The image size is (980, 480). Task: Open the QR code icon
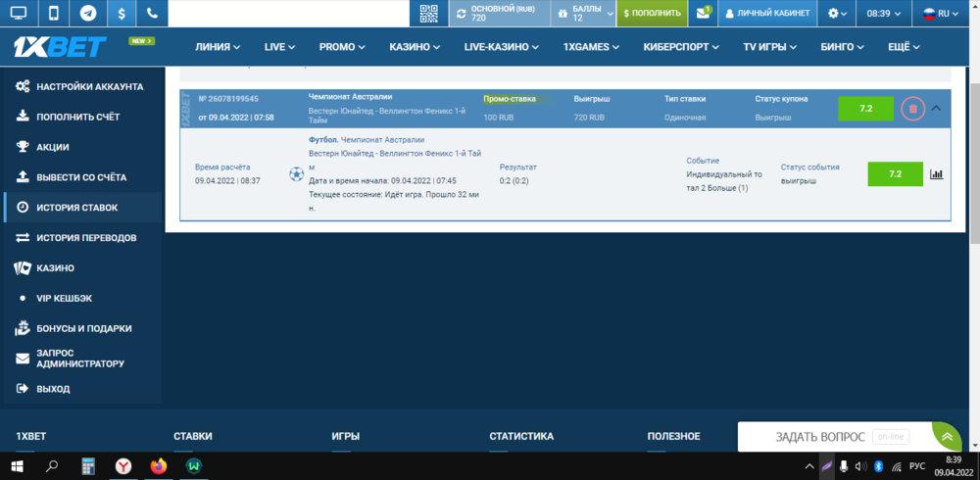[x=429, y=13]
